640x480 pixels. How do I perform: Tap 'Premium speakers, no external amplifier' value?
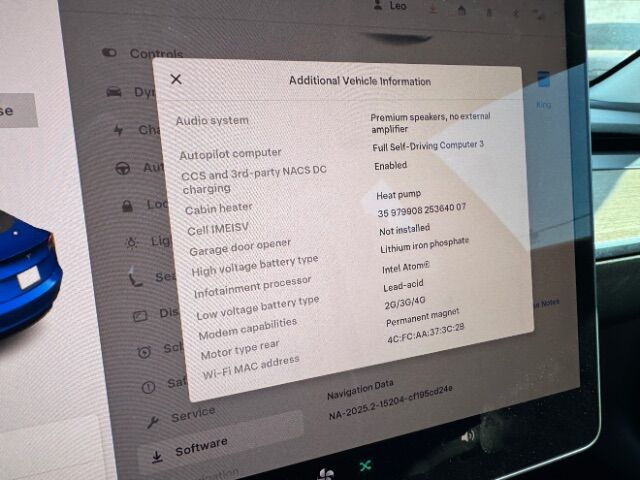click(430, 123)
